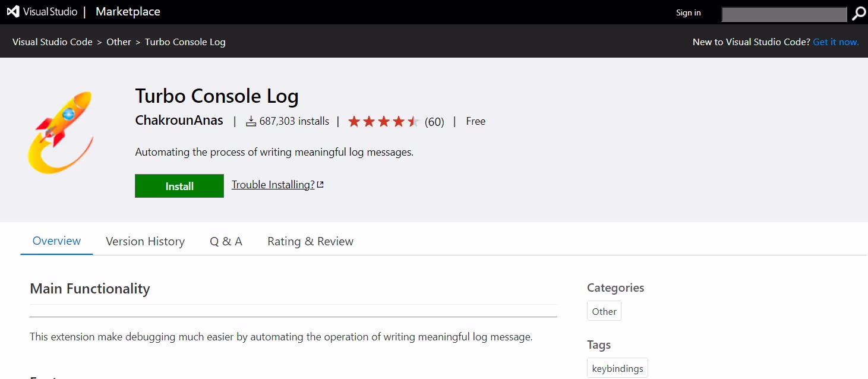Click the Free price label

(x=476, y=121)
